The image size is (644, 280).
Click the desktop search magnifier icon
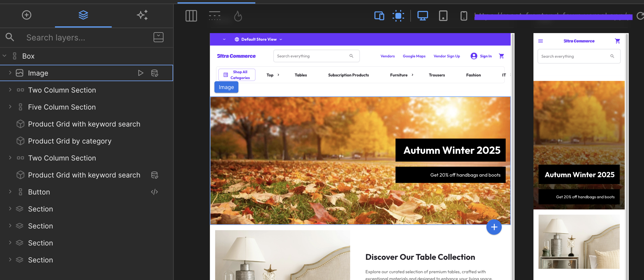352,56
